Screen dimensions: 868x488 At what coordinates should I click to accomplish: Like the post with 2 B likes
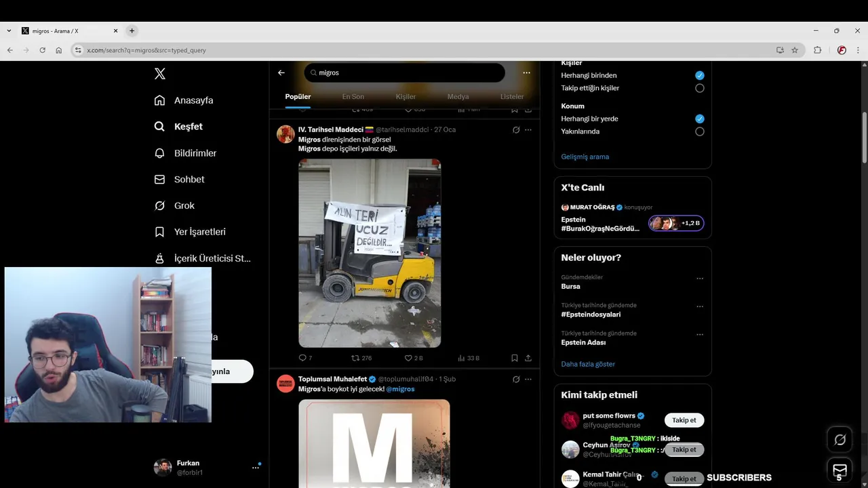coord(413,358)
